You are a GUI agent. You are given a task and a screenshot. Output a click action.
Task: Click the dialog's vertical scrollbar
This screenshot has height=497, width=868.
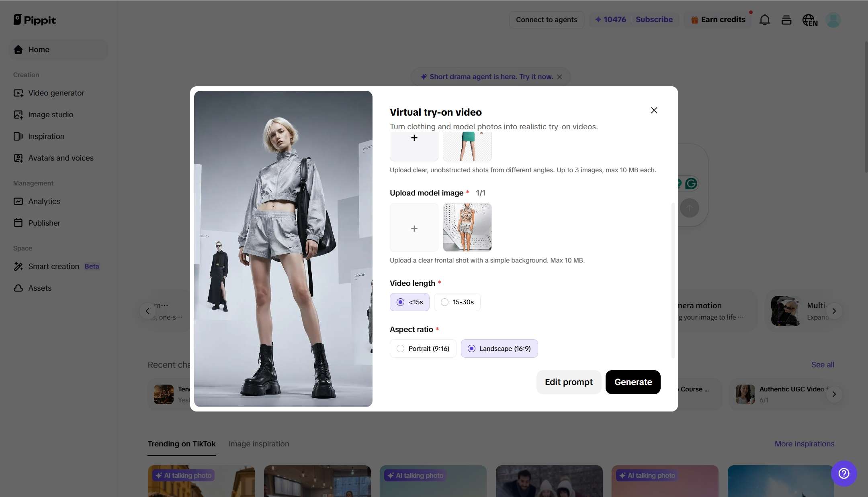coord(673,280)
